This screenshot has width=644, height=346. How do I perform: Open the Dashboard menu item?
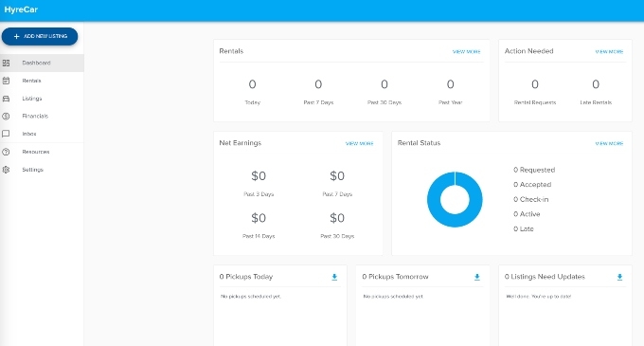(x=42, y=63)
